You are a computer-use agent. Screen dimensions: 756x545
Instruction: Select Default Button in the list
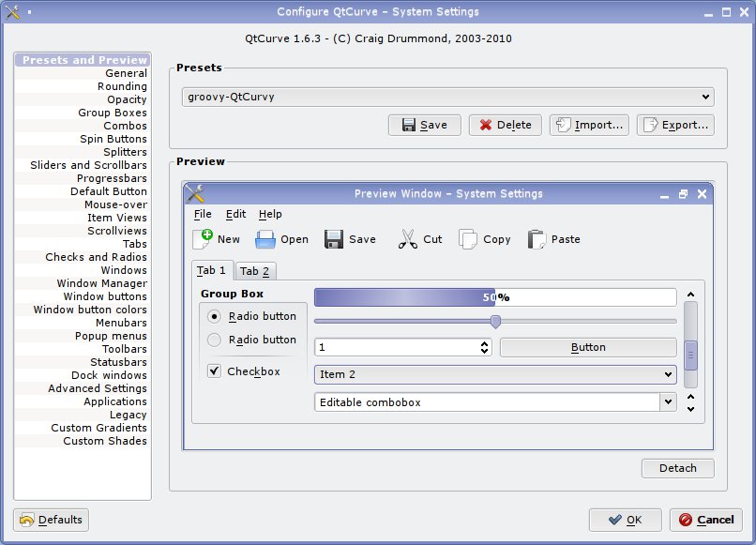[83, 191]
